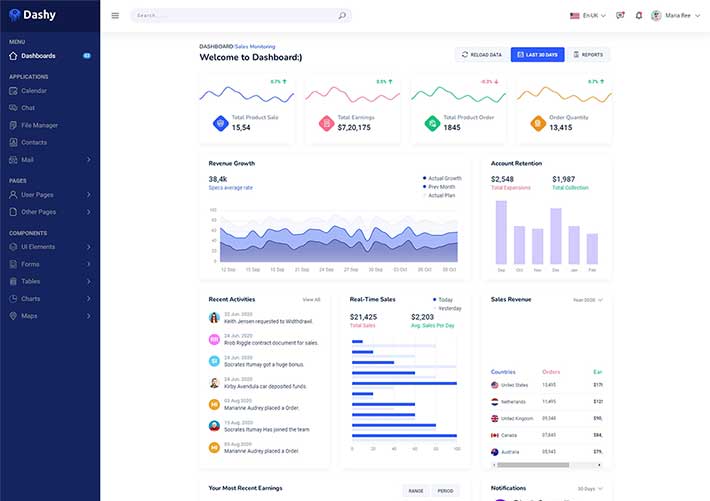This screenshot has height=501, width=710.
Task: Open the chat messages icon in the header
Action: pyautogui.click(x=621, y=15)
